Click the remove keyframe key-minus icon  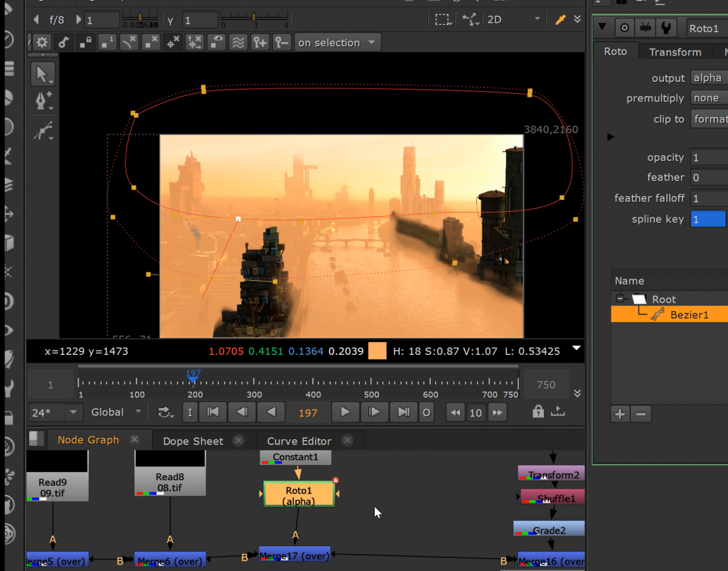282,43
